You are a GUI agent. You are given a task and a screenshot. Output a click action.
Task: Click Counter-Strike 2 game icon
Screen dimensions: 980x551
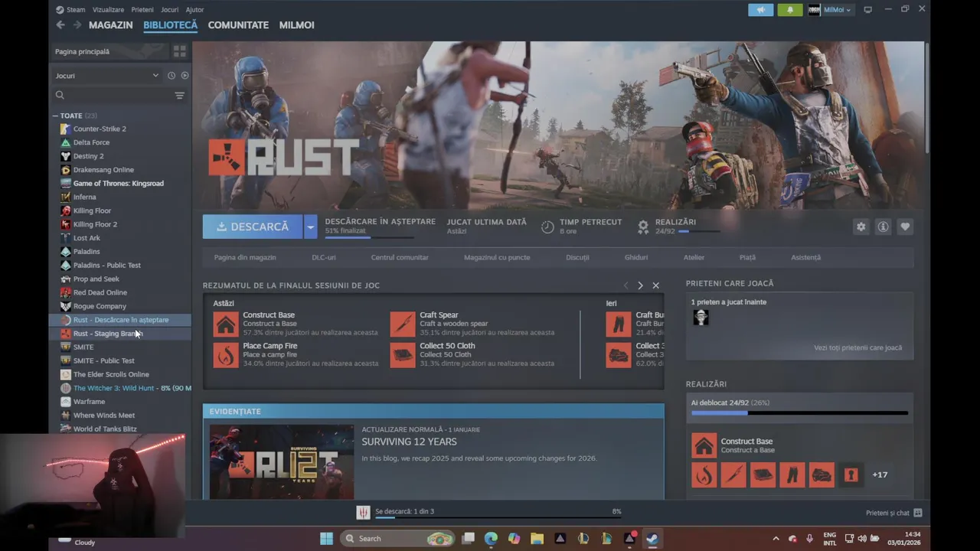point(66,129)
